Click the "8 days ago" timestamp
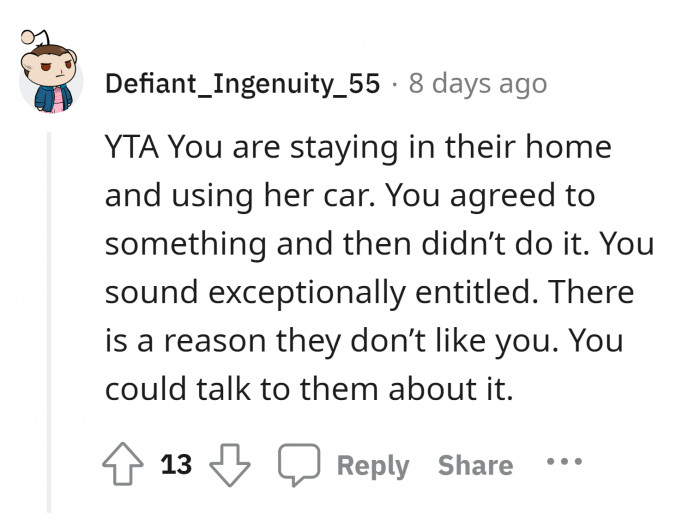Image resolution: width=700 pixels, height=531 pixels. pos(478,84)
